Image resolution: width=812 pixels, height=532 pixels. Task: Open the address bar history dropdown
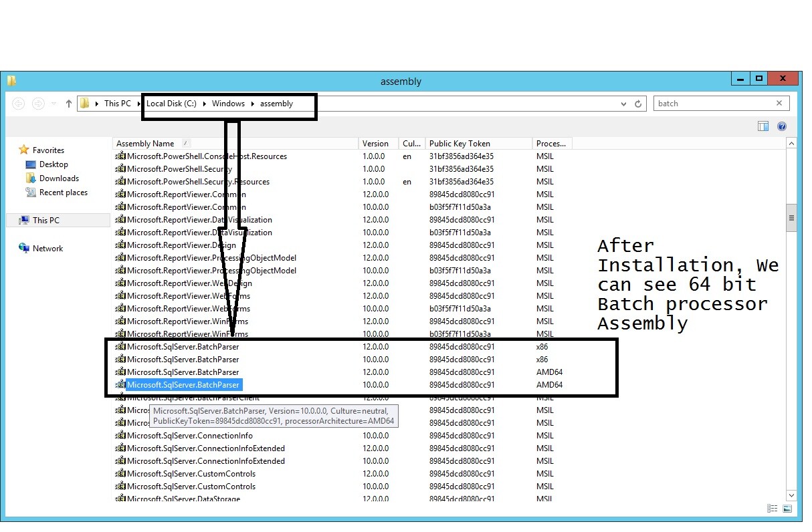[x=624, y=104]
